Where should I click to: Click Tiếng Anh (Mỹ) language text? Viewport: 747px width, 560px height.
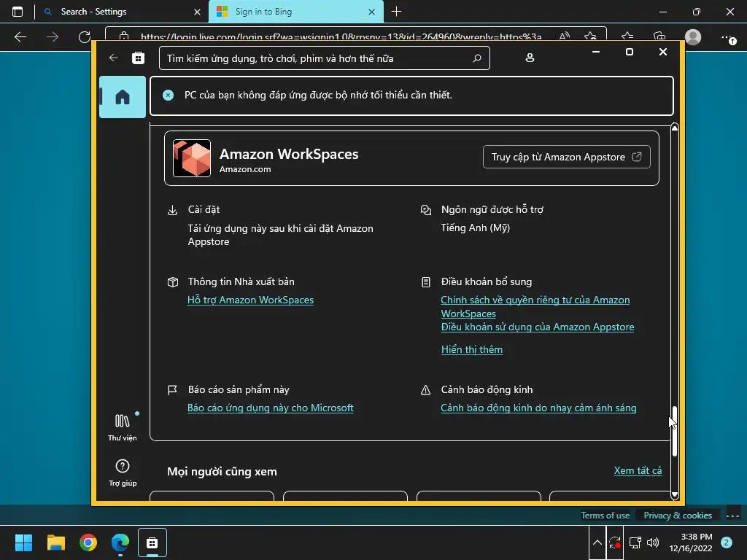click(476, 228)
